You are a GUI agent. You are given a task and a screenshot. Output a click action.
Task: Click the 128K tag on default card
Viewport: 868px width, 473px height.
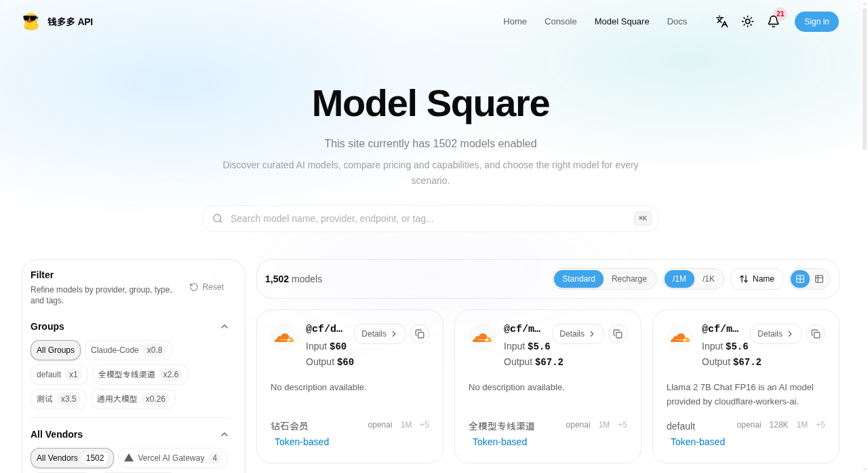[778, 425]
